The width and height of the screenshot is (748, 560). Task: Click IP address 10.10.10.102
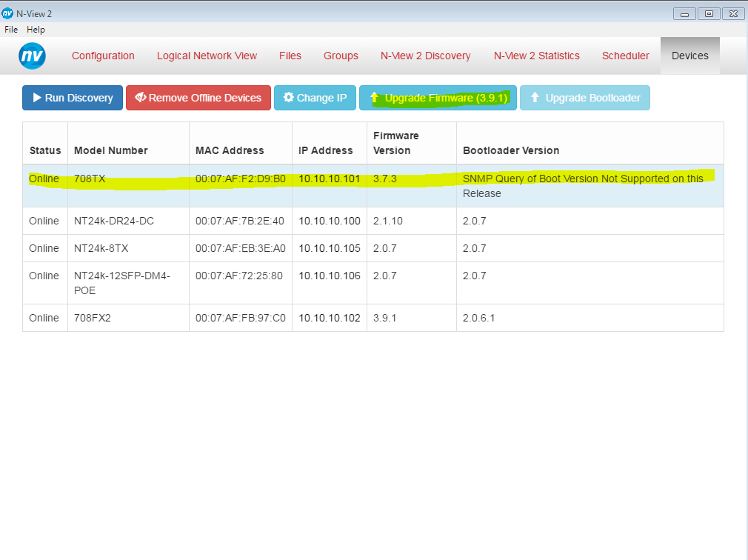[329, 319]
